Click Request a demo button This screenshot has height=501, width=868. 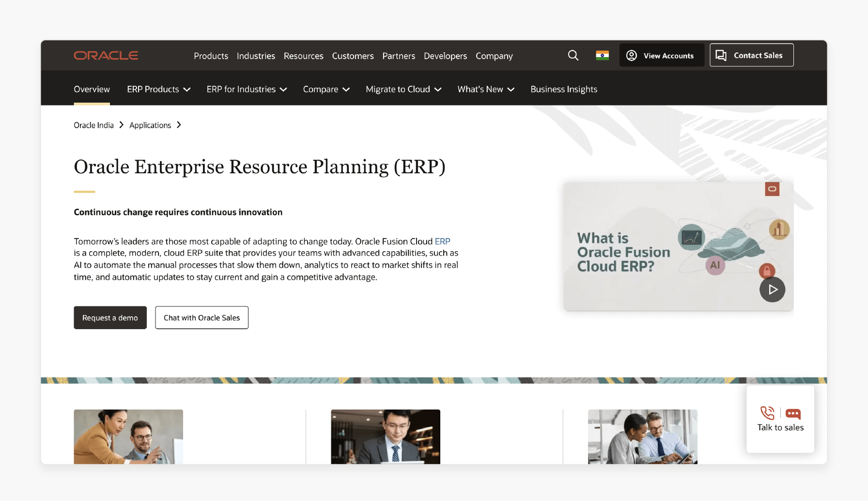pyautogui.click(x=110, y=318)
